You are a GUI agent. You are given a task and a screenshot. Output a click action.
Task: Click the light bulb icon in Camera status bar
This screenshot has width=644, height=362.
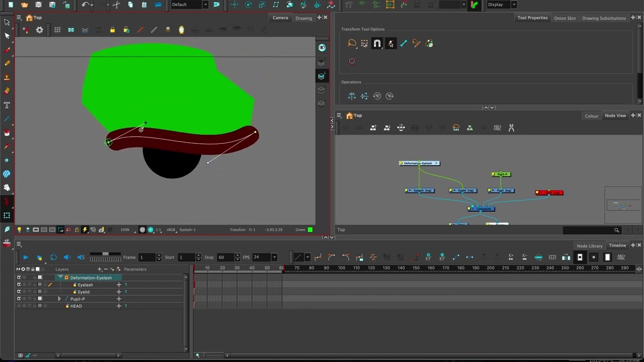coord(19,230)
